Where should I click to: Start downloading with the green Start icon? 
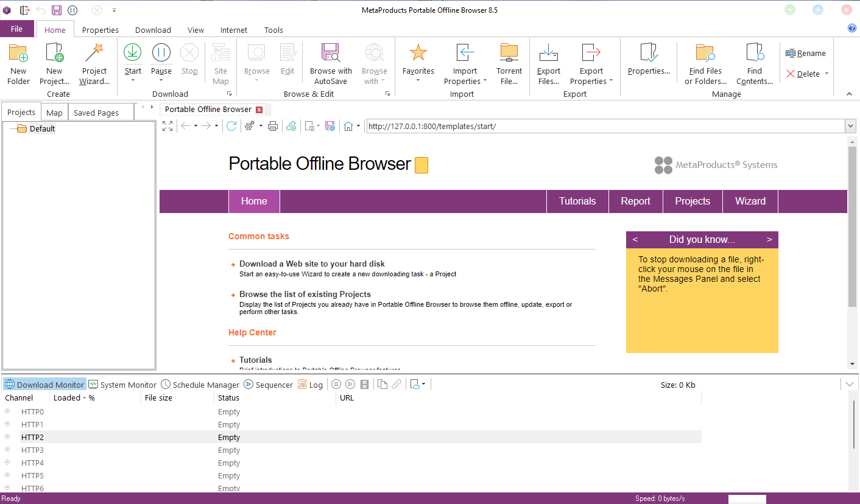click(133, 53)
